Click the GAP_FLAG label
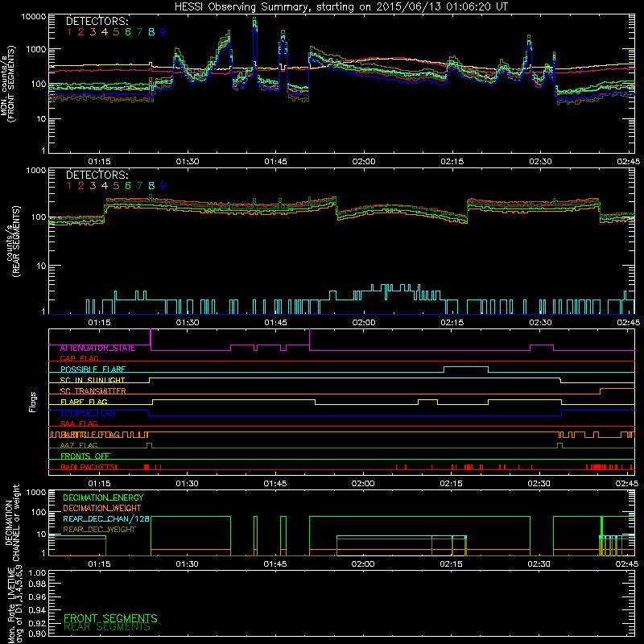 [x=79, y=358]
